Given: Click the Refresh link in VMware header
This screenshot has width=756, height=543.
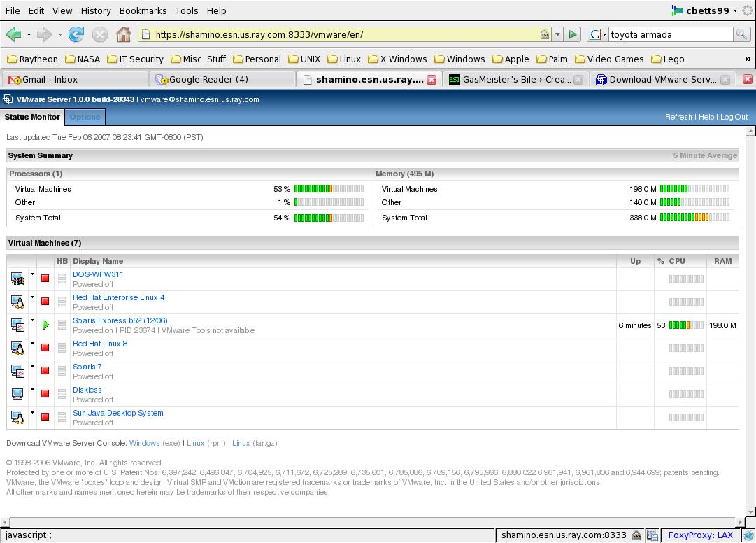Looking at the screenshot, I should click(x=678, y=117).
